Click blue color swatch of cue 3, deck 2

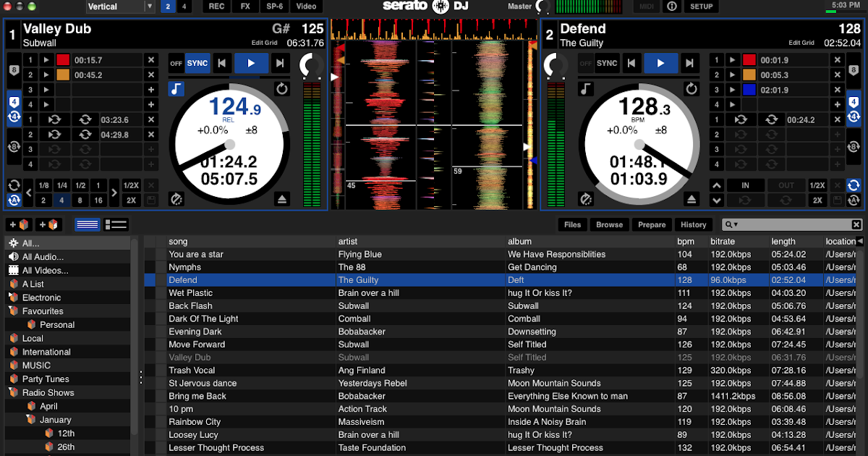click(x=749, y=90)
